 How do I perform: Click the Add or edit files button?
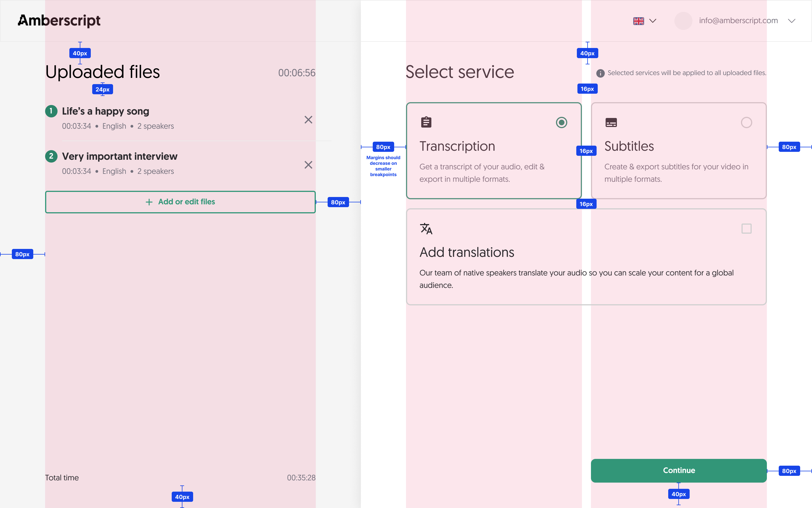click(x=180, y=202)
